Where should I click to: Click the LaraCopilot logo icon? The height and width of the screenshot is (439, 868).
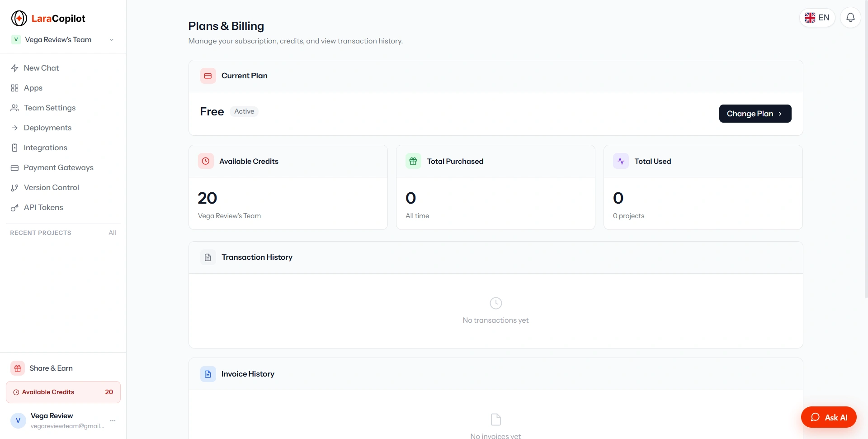[19, 19]
